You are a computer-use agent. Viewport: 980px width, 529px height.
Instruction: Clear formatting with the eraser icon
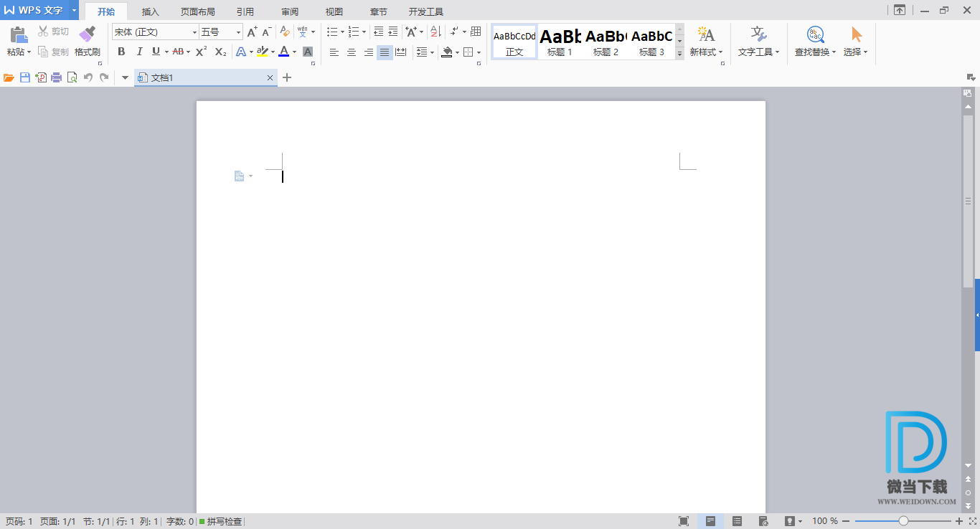click(285, 32)
